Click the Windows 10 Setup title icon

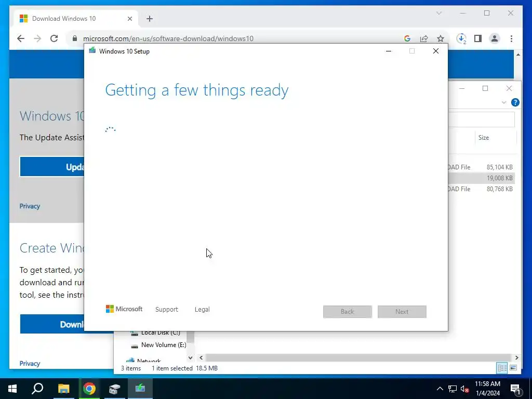click(x=92, y=51)
